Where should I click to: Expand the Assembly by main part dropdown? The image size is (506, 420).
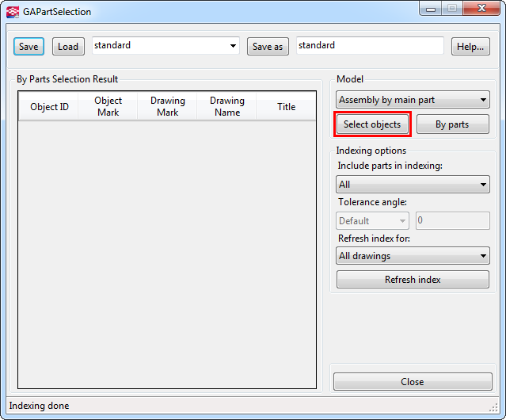tap(413, 100)
